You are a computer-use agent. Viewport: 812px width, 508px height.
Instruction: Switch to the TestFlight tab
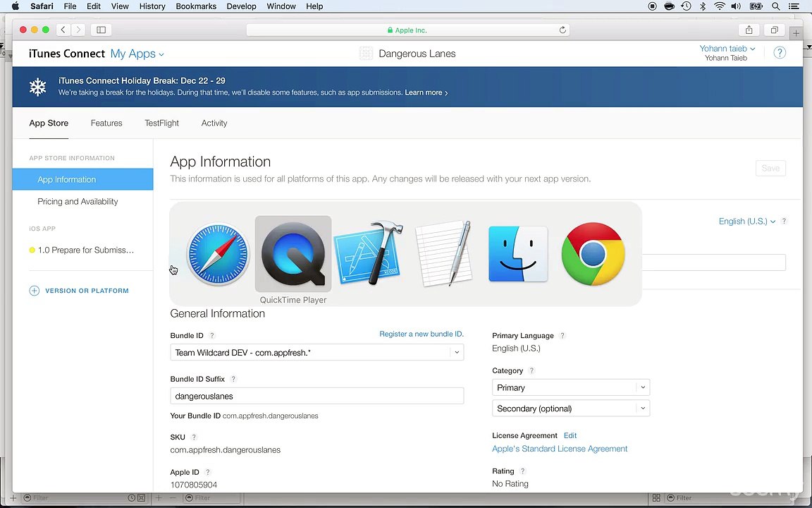tap(161, 123)
